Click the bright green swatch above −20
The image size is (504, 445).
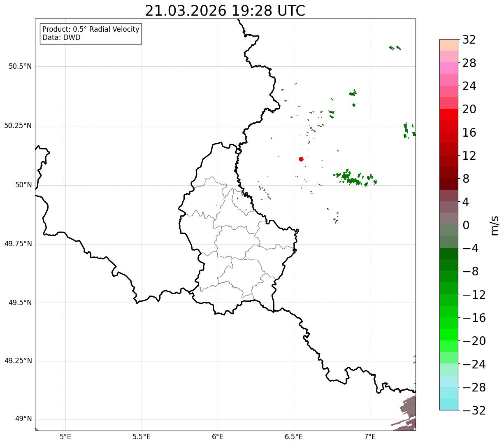[449, 335]
